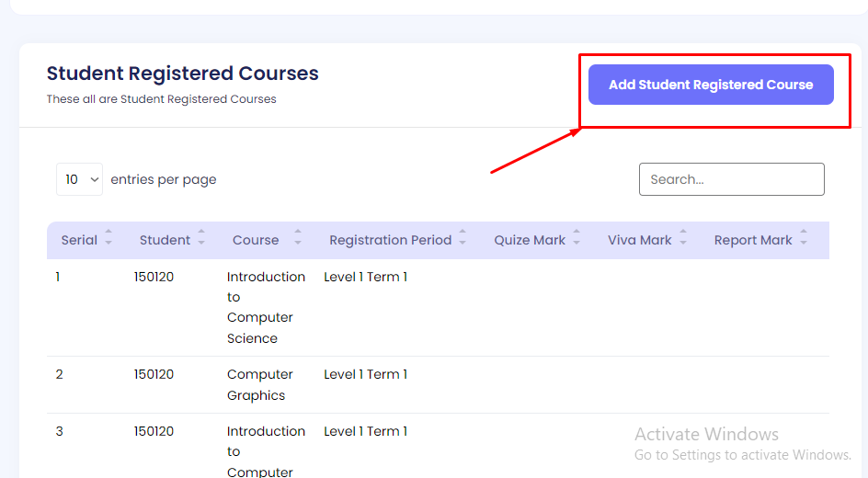Select the Computer Graphics course row
The width and height of the screenshot is (868, 478).
click(x=259, y=384)
